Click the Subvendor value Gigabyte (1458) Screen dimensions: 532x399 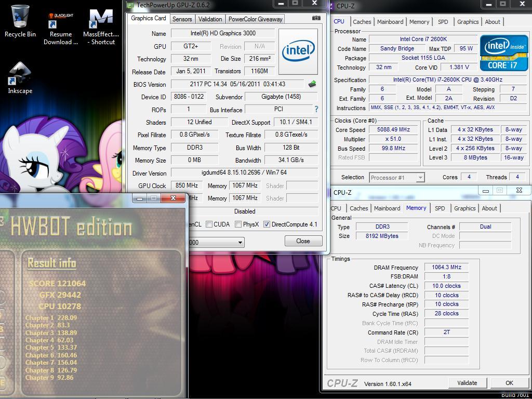[x=281, y=97]
